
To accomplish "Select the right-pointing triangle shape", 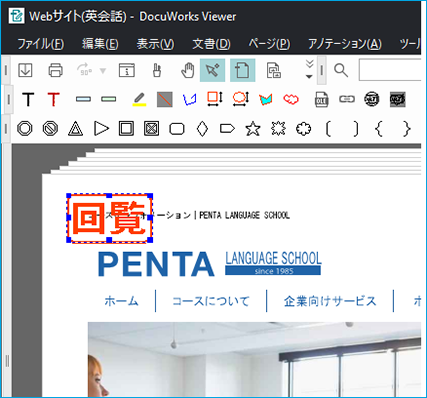I will click(101, 128).
